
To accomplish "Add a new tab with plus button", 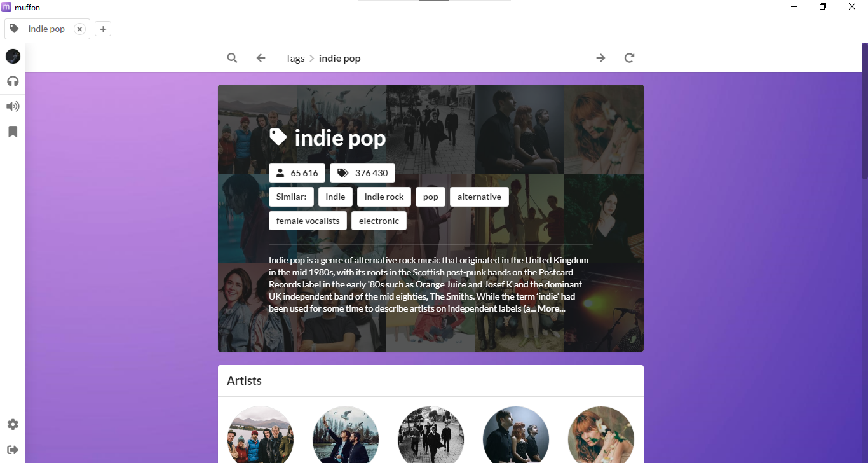I will (x=103, y=29).
